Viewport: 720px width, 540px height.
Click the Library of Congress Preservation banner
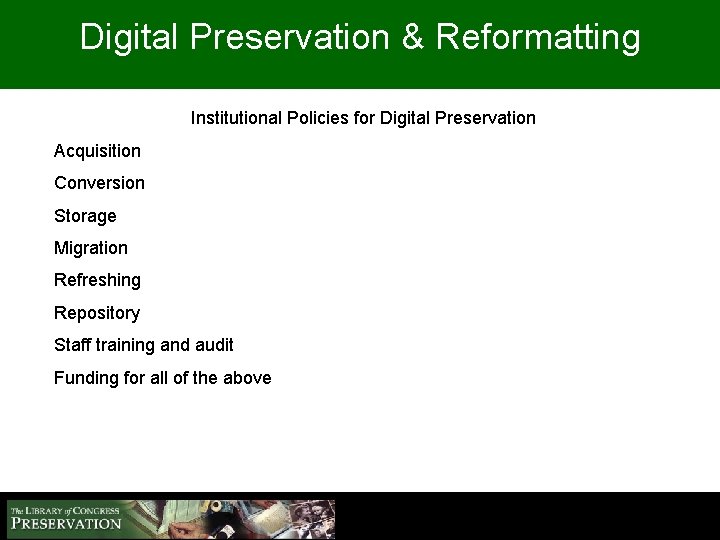171,519
